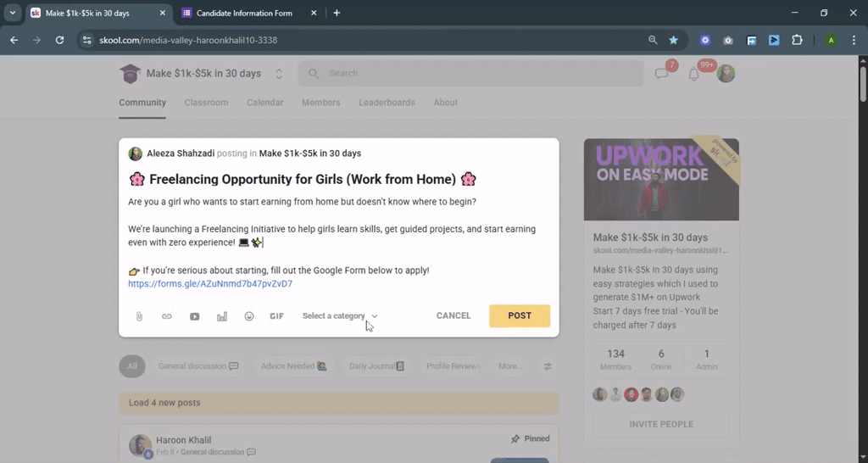Open the Select a category dropdown

(x=340, y=315)
